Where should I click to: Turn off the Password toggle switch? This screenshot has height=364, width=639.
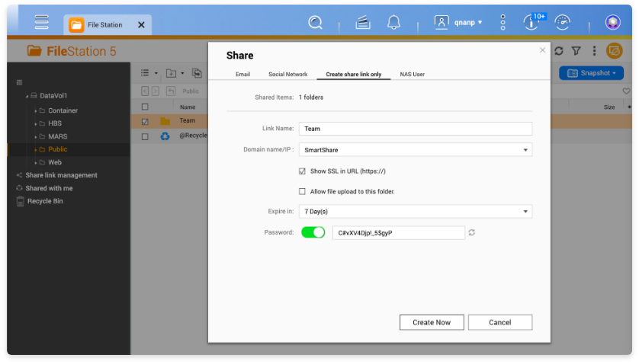pyautogui.click(x=313, y=232)
